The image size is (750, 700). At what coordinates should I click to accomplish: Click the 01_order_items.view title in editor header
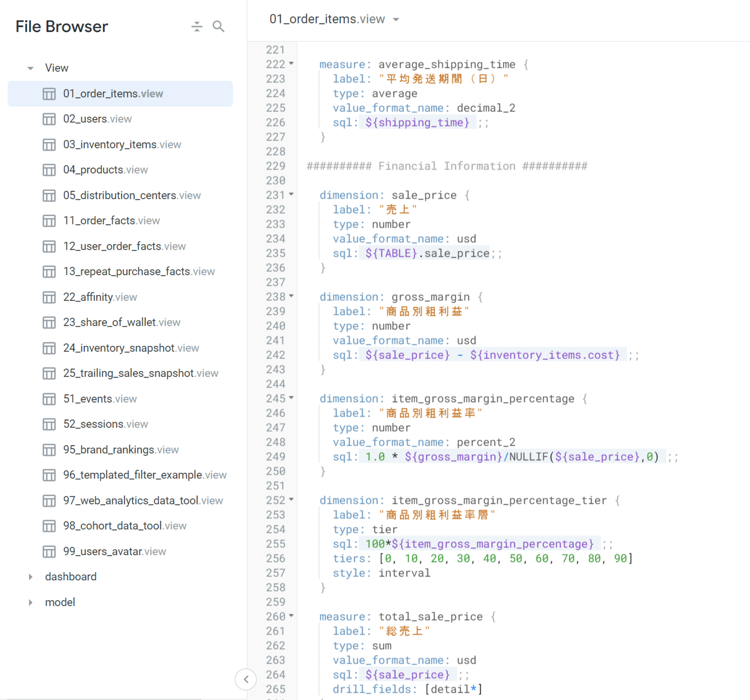coord(327,19)
